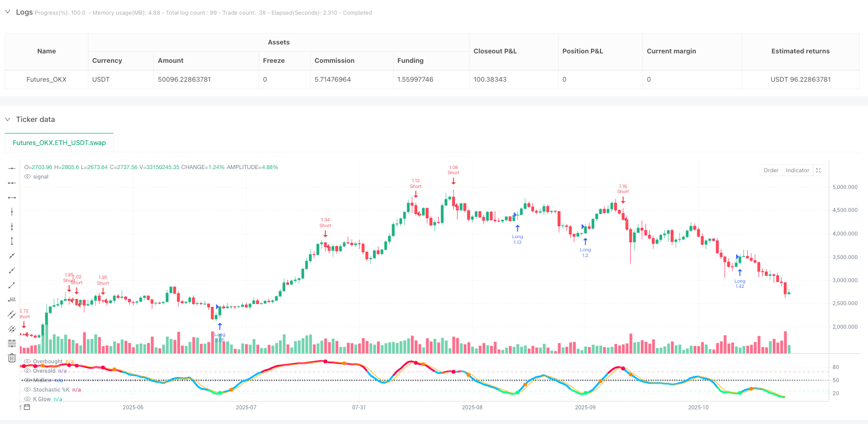
Task: Open the calendar icon below the chart
Action: pyautogui.click(x=27, y=407)
